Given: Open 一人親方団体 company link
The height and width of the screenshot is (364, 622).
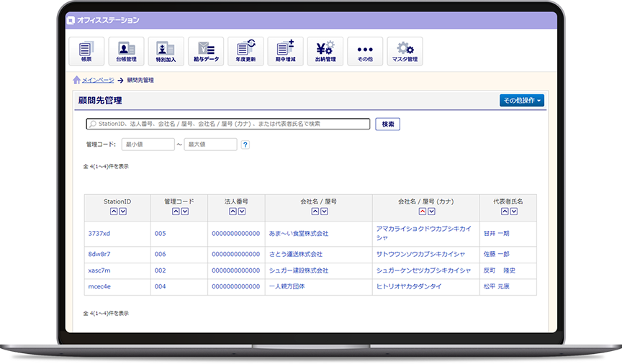Looking at the screenshot, I should tap(287, 286).
